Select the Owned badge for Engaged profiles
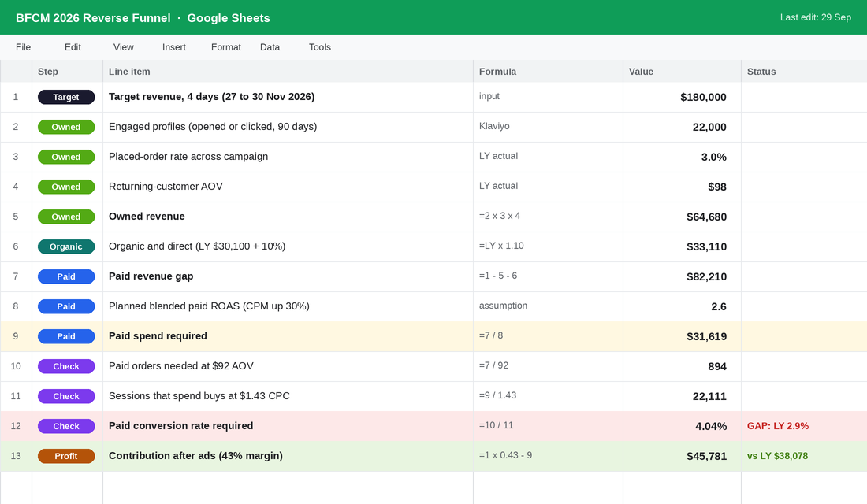867x504 pixels. coord(66,127)
